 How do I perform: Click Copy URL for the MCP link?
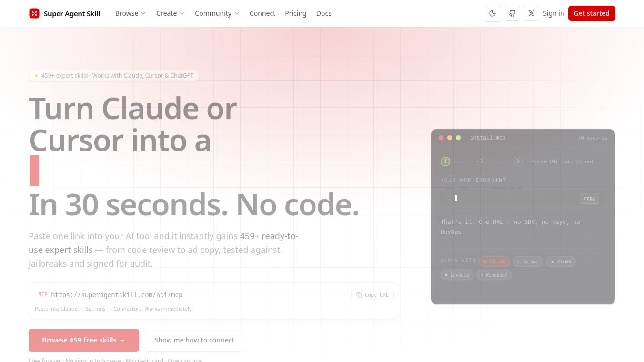(x=372, y=295)
